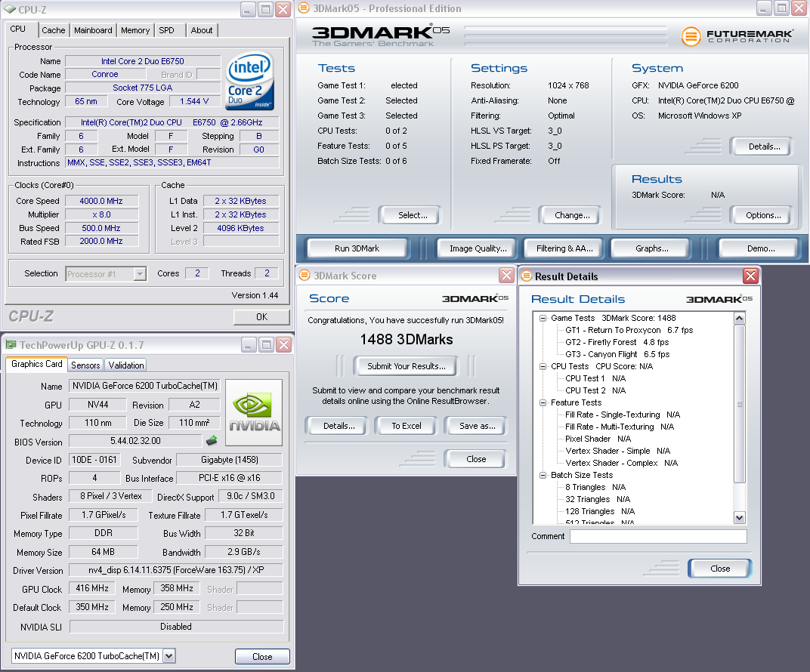Select the GT3 - Canyon Flight row
The height and width of the screenshot is (672, 810).
click(x=617, y=354)
